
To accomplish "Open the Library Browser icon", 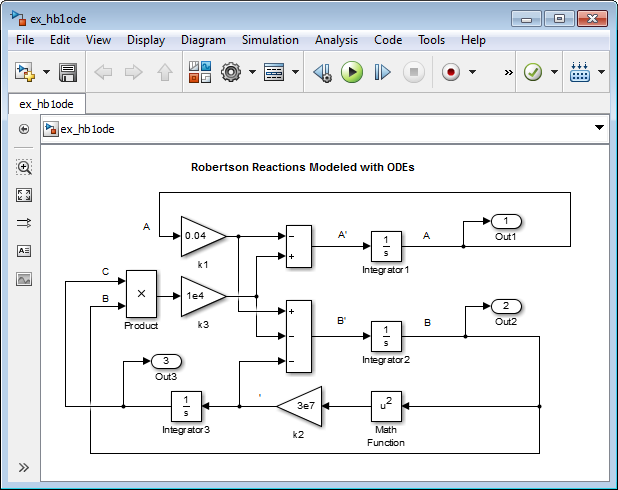I will point(200,72).
